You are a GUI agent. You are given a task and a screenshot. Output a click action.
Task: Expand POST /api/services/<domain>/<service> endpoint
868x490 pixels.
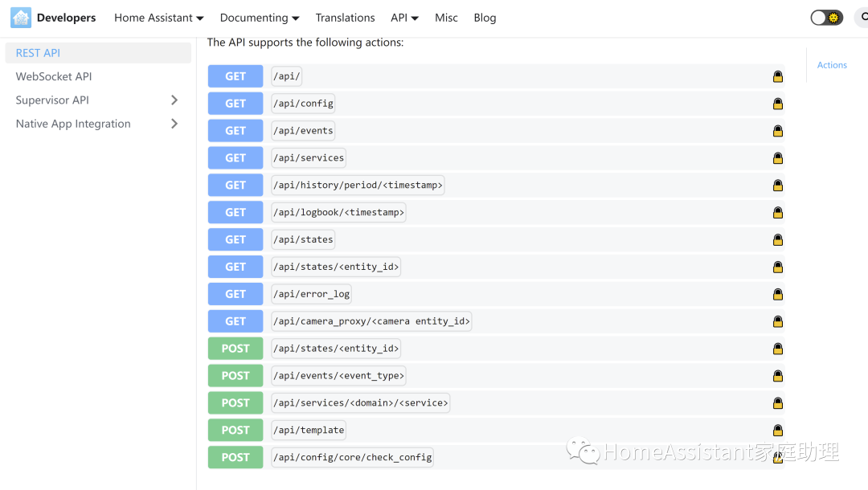pyautogui.click(x=496, y=402)
